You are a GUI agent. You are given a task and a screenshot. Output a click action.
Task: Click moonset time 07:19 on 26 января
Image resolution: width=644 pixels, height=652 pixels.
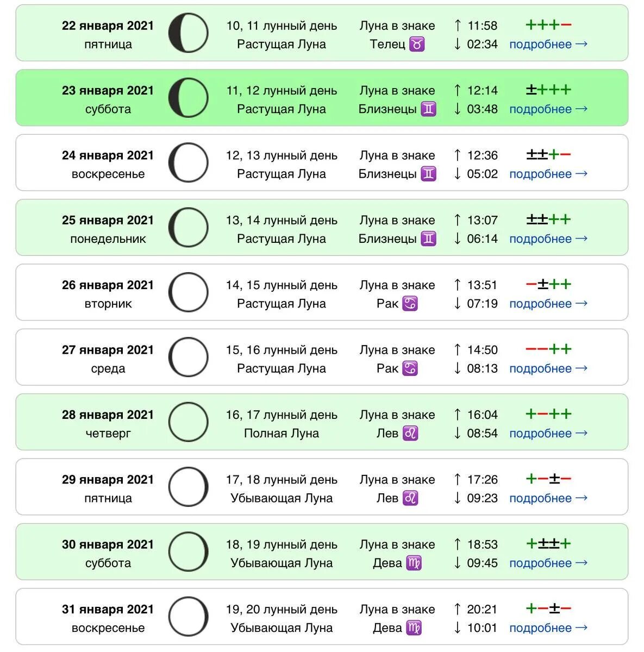coord(482,304)
